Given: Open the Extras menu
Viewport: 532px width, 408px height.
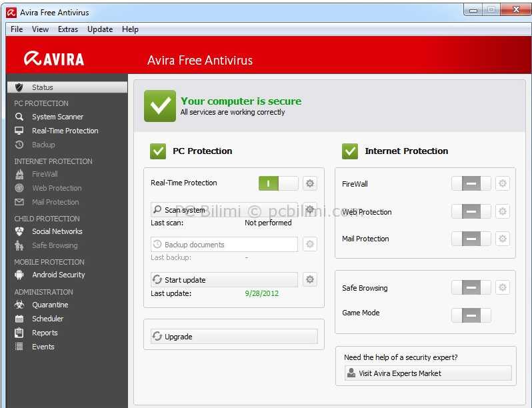Looking at the screenshot, I should tap(68, 29).
